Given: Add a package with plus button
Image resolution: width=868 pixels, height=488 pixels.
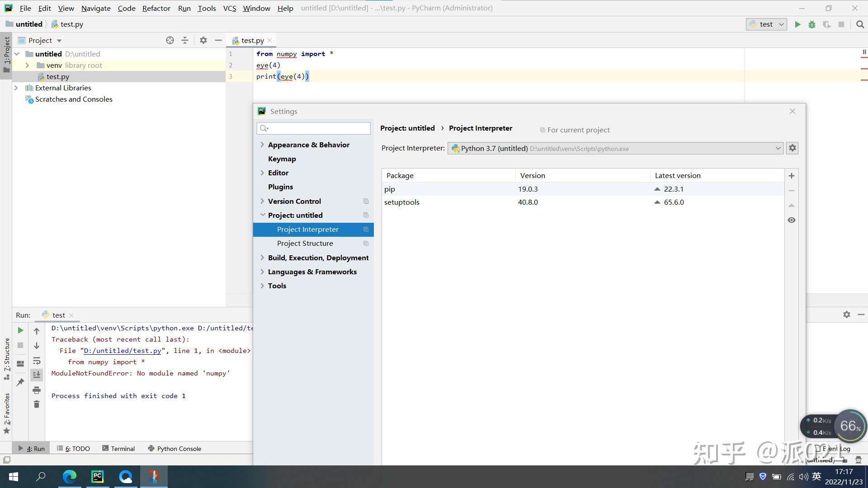Looking at the screenshot, I should [x=792, y=176].
